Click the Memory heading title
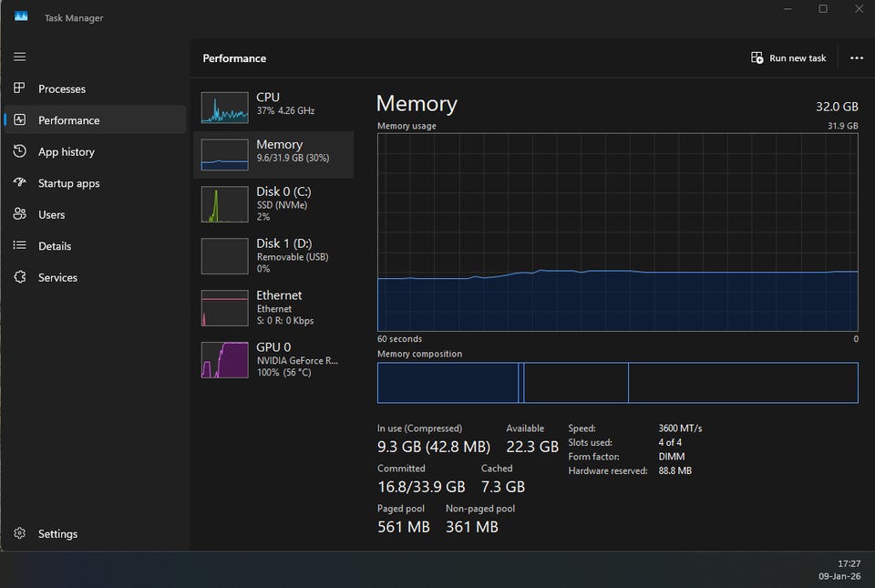 pos(417,104)
